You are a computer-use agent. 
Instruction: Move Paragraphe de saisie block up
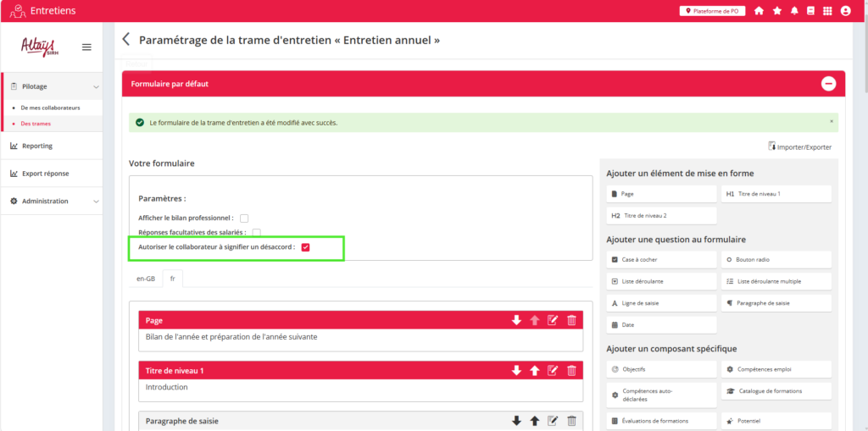coord(535,420)
